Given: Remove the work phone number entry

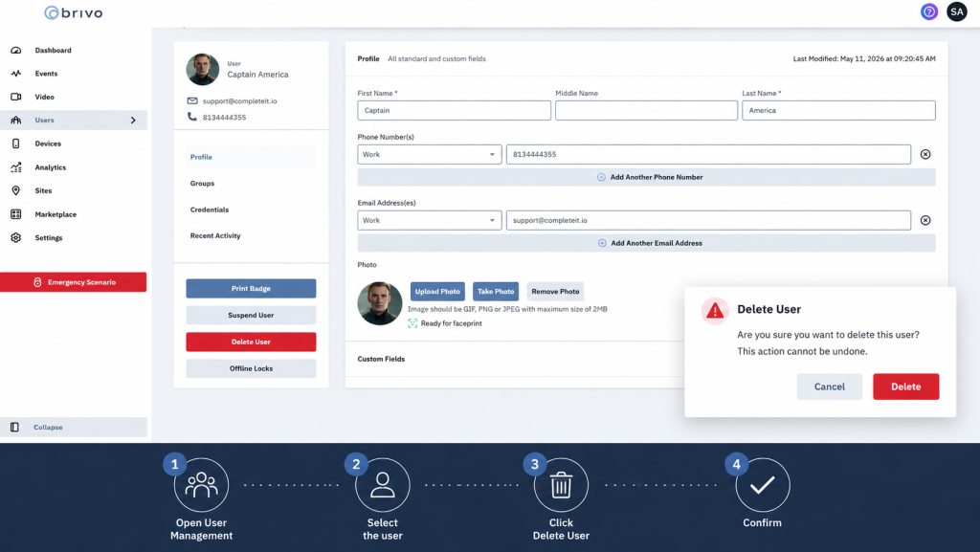Looking at the screenshot, I should [925, 154].
